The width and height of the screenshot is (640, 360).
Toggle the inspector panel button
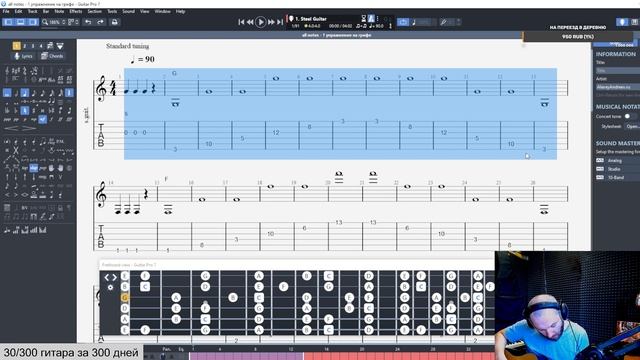(33, 22)
